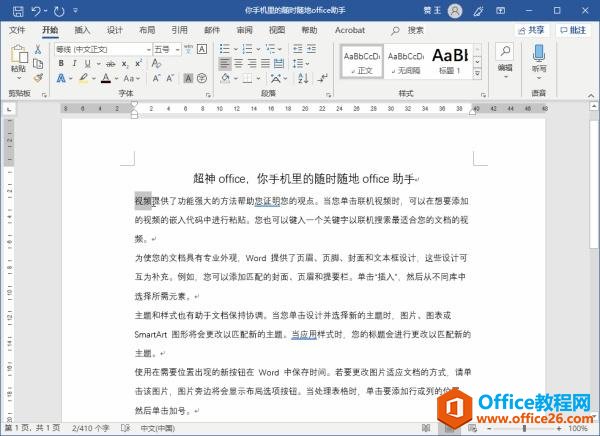Click the vertical scrollbar
This screenshot has height=436, width=600.
[593, 184]
